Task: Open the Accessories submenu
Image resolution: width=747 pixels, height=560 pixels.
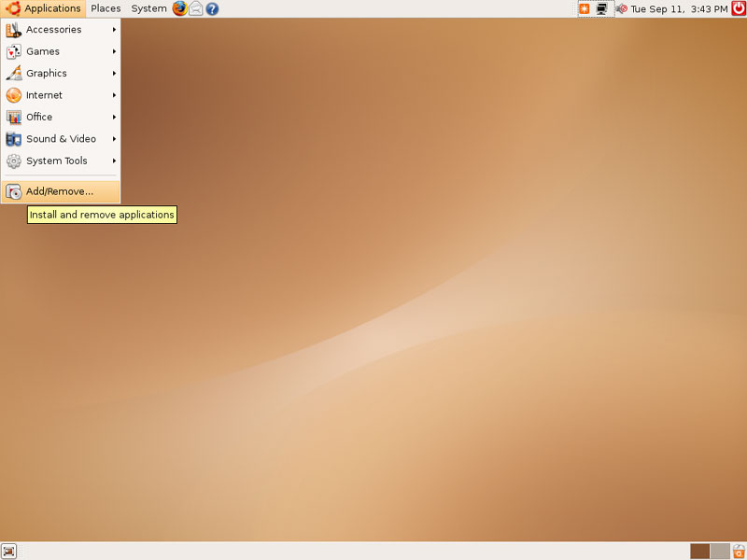Action: click(x=61, y=30)
